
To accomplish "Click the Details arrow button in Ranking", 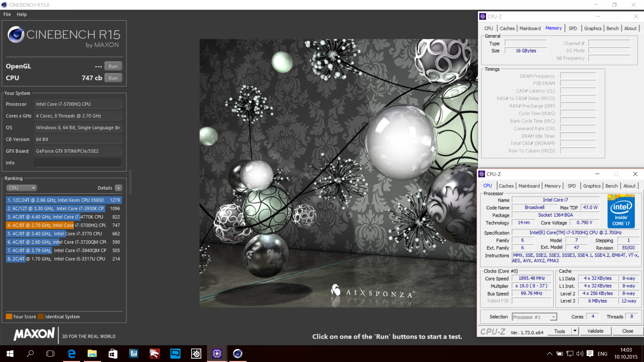I will pyautogui.click(x=119, y=188).
